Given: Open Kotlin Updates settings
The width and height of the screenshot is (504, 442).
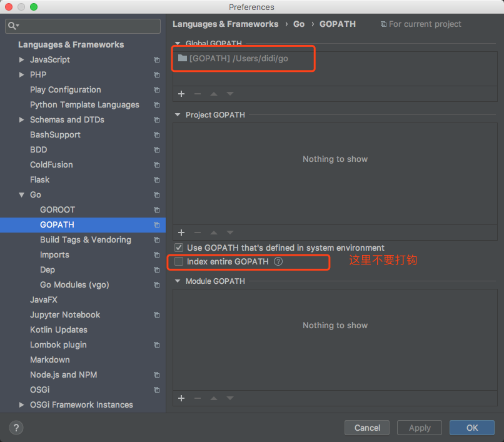Looking at the screenshot, I should 59,330.
